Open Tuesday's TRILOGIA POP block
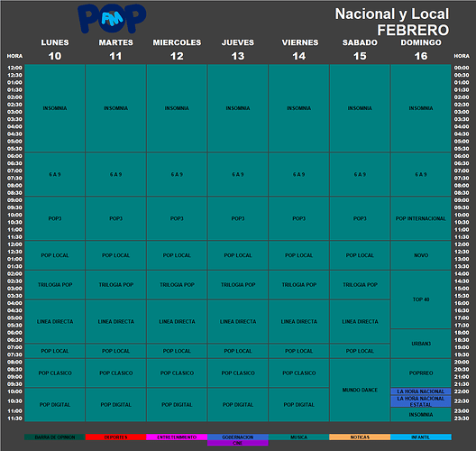 pyautogui.click(x=115, y=285)
